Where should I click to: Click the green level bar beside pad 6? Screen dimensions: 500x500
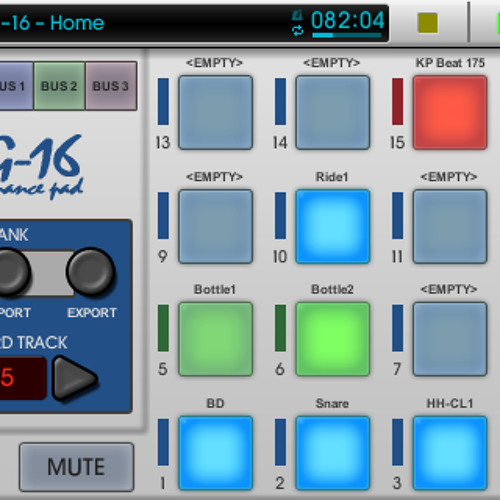[x=280, y=328]
